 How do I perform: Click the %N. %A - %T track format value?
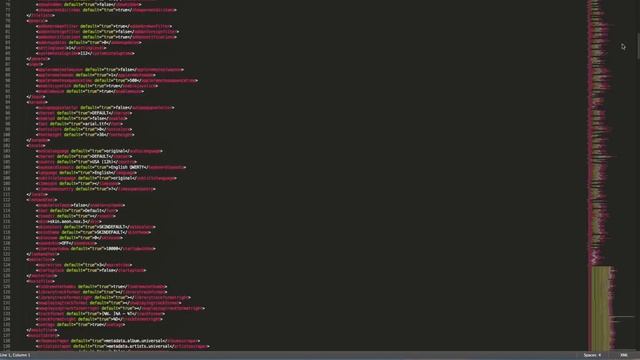pos(116,314)
